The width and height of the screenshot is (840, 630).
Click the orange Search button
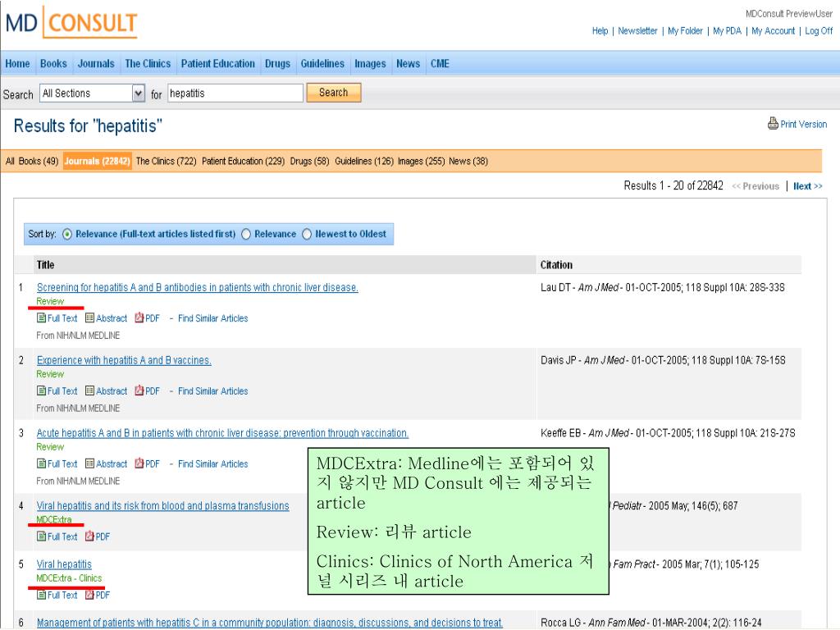tap(334, 93)
